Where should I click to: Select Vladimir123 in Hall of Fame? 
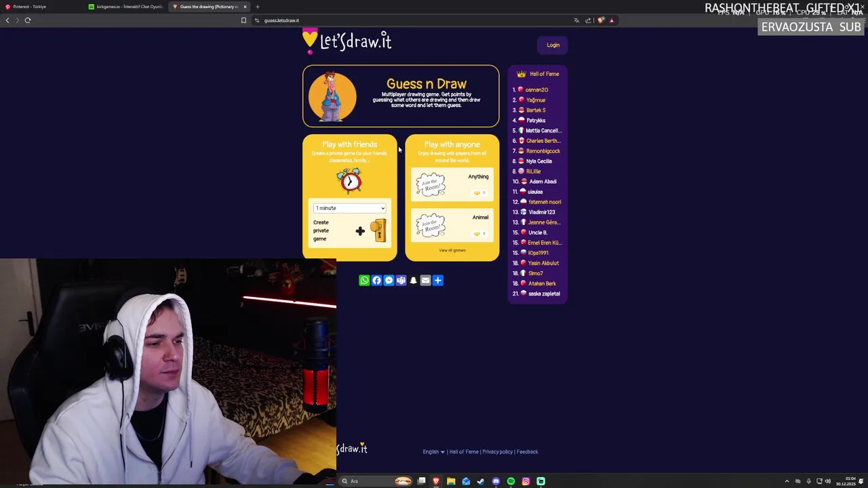542,211
